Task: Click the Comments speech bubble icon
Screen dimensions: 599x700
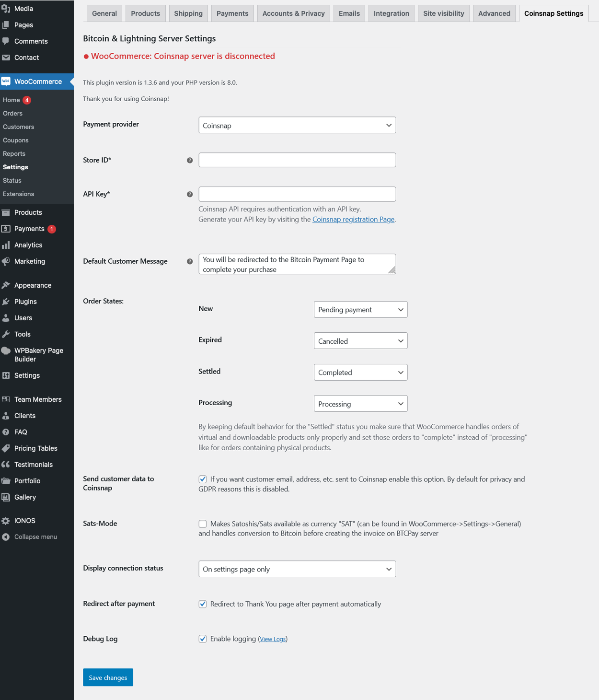Action: coord(6,41)
